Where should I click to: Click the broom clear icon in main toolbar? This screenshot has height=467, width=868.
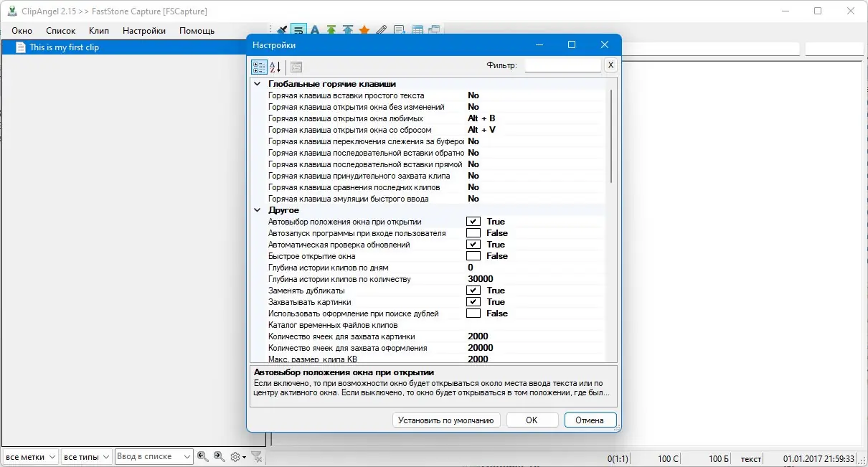pyautogui.click(x=282, y=31)
